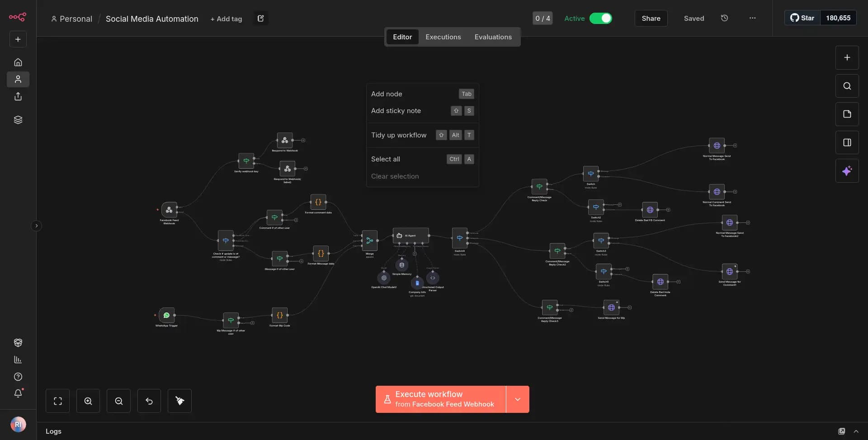Fit workflow to view

click(58, 401)
